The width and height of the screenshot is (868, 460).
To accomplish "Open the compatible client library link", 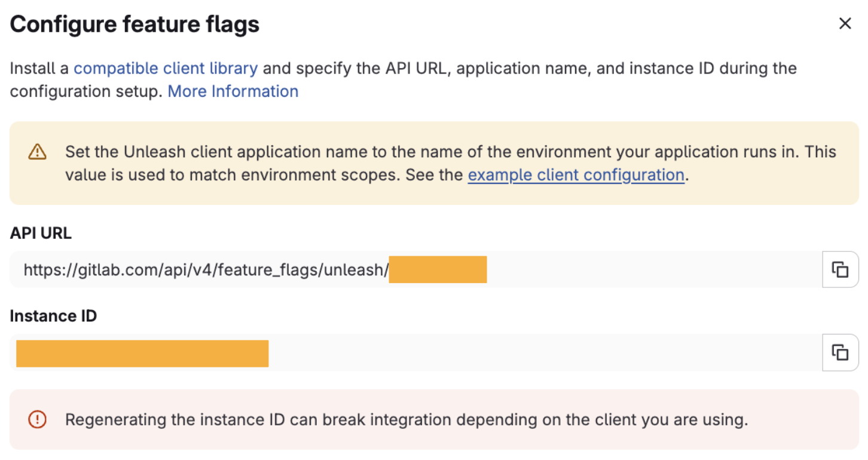I will coord(166,68).
